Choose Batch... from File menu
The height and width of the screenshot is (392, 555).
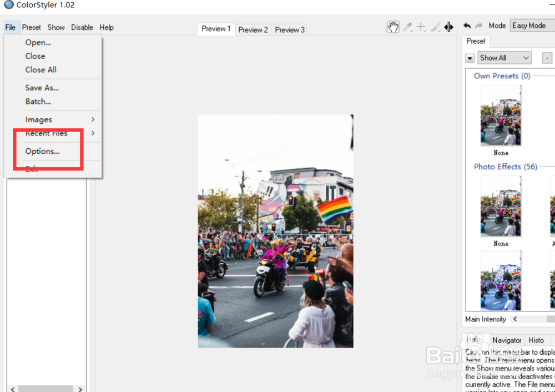coord(38,102)
